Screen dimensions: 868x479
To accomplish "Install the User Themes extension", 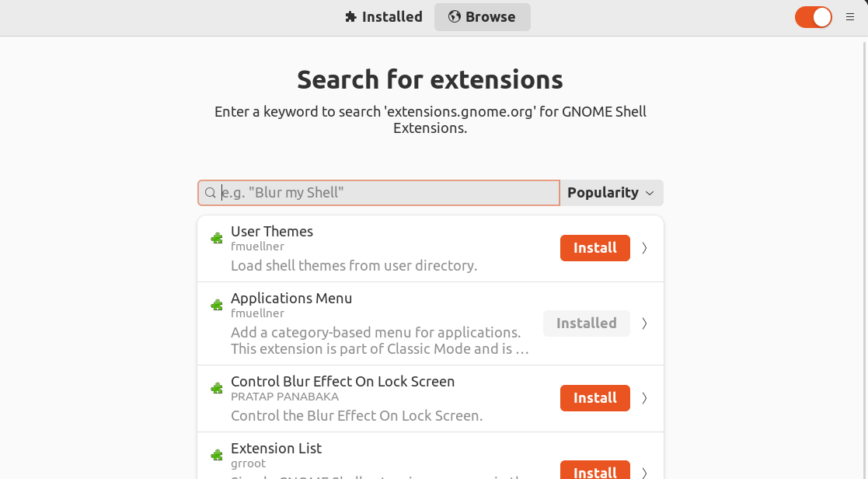I will click(x=595, y=248).
